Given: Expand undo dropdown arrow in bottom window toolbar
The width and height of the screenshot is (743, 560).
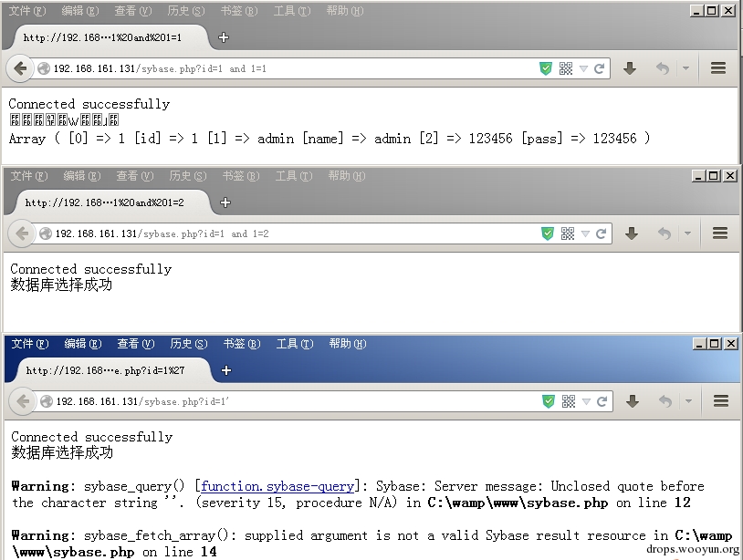Looking at the screenshot, I should pos(688,401).
